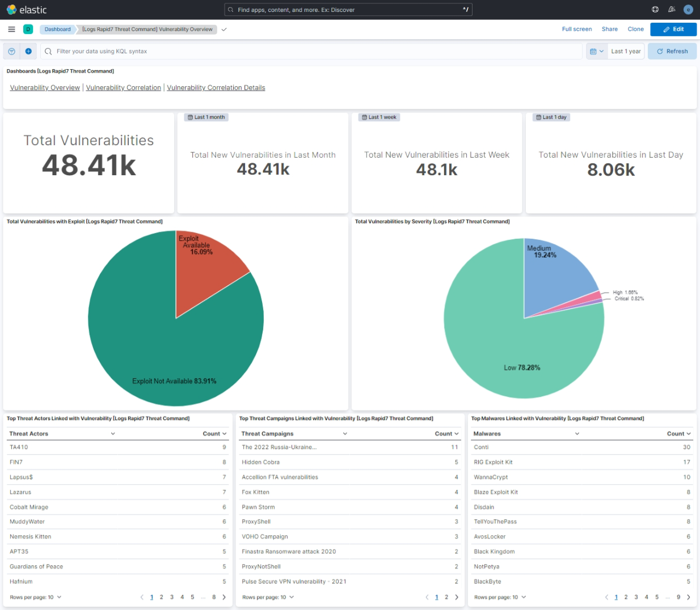Open the Vulnerability Correlation Details link
This screenshot has width=700, height=610.
coord(214,87)
